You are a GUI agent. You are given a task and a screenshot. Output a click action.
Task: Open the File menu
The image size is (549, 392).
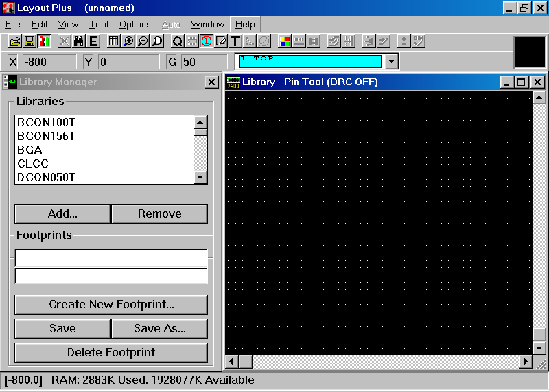point(13,25)
